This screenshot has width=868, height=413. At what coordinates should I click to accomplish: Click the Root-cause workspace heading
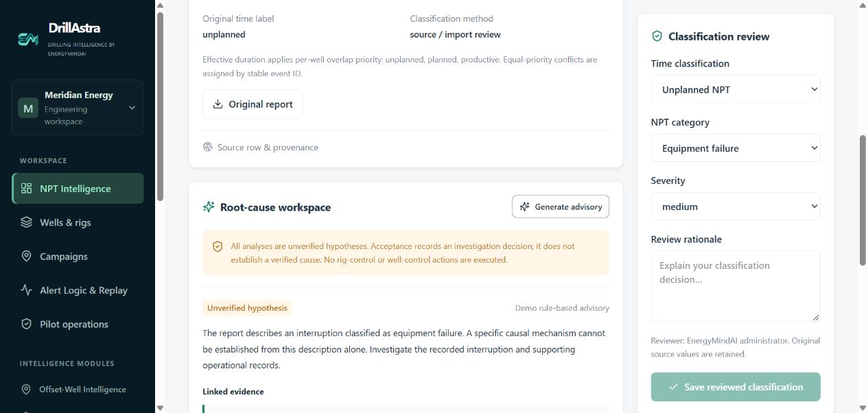pyautogui.click(x=275, y=207)
